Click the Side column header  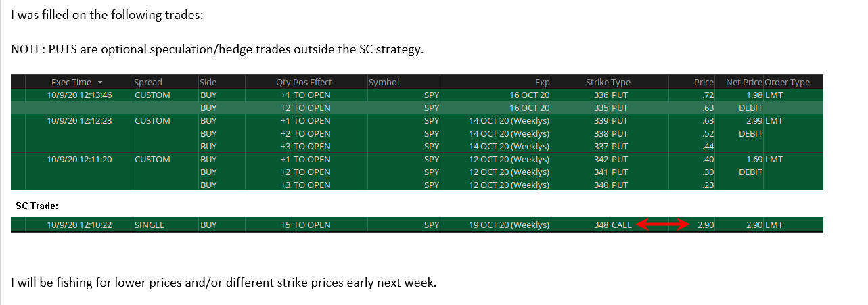tap(208, 83)
